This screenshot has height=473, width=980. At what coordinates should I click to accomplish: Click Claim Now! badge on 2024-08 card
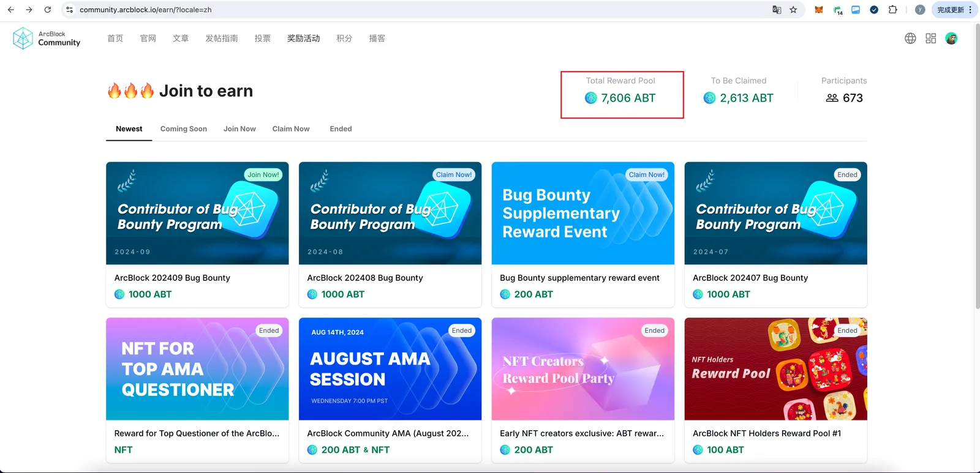pos(454,175)
